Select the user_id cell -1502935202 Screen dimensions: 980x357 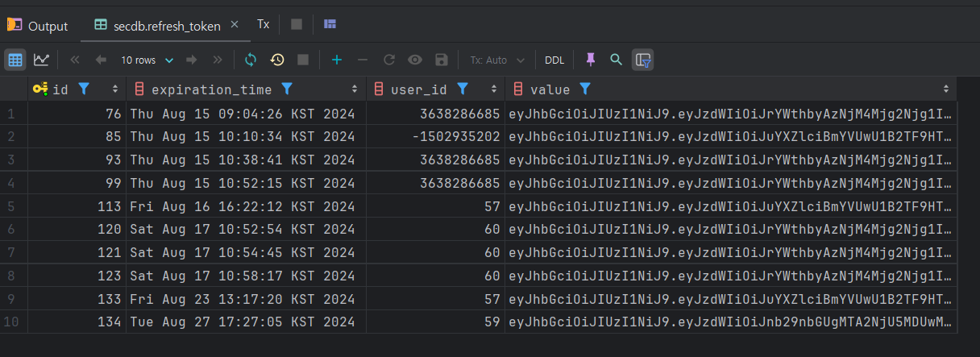[x=435, y=137]
